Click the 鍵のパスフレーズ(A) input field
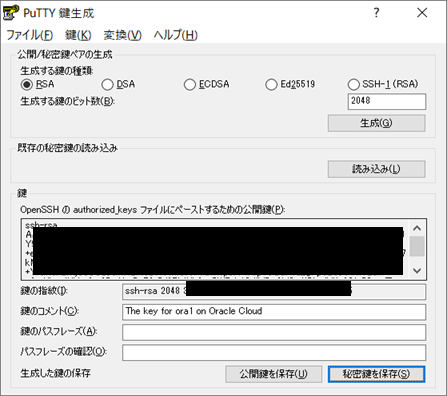The height and width of the screenshot is (396, 447). [x=274, y=332]
